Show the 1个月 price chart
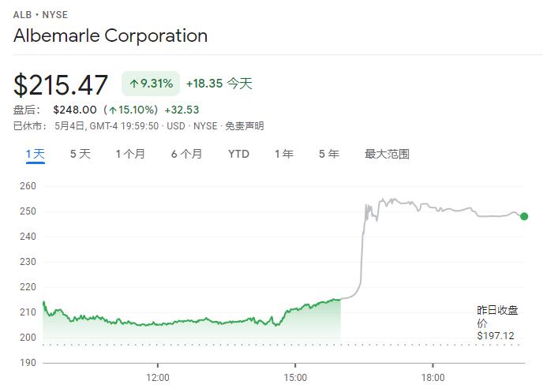The width and height of the screenshot is (543, 392). tap(130, 154)
